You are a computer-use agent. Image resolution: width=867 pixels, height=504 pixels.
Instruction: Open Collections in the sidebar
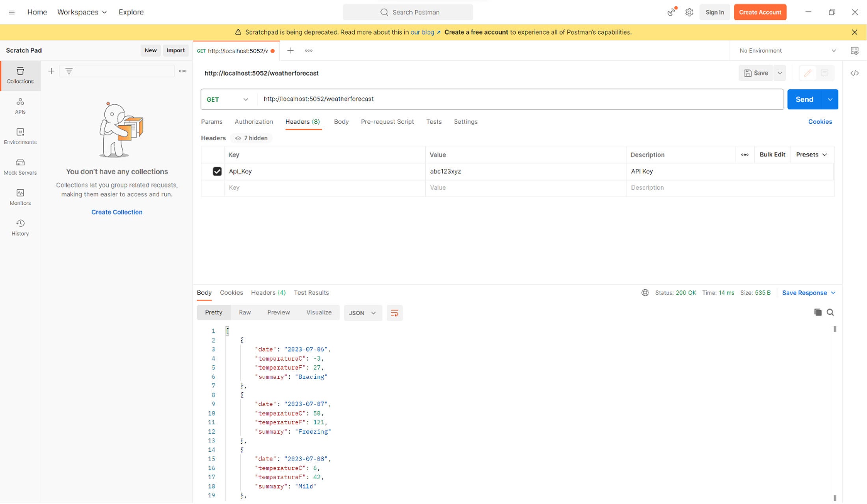20,75
